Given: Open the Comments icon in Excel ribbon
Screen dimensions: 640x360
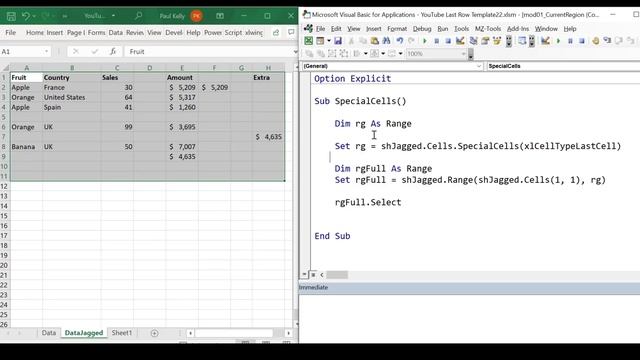Looking at the screenshot, I should tap(291, 32).
